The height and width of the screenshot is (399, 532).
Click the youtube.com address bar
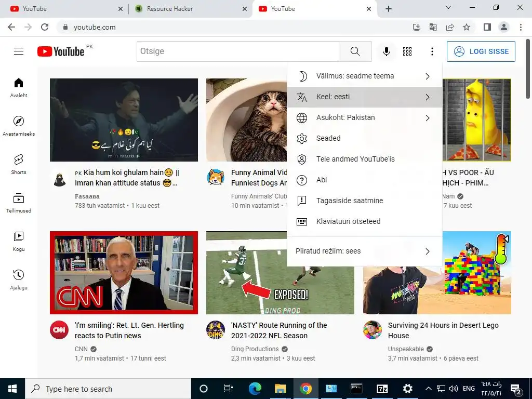tap(234, 27)
